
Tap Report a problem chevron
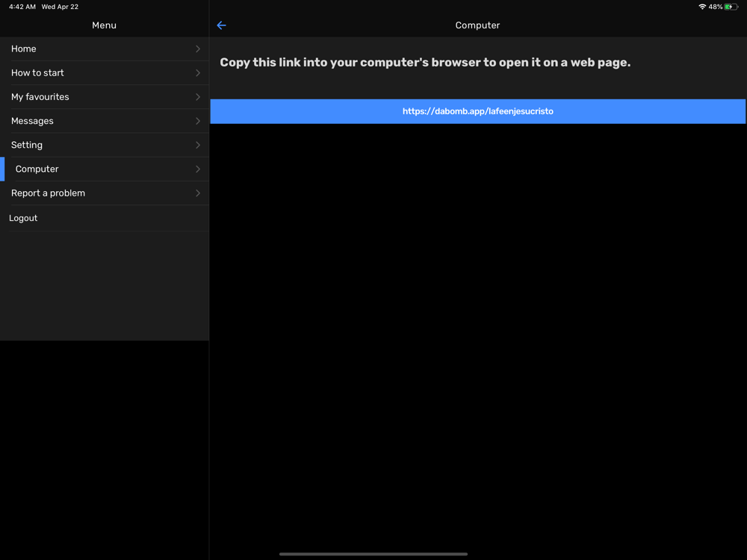pyautogui.click(x=198, y=193)
